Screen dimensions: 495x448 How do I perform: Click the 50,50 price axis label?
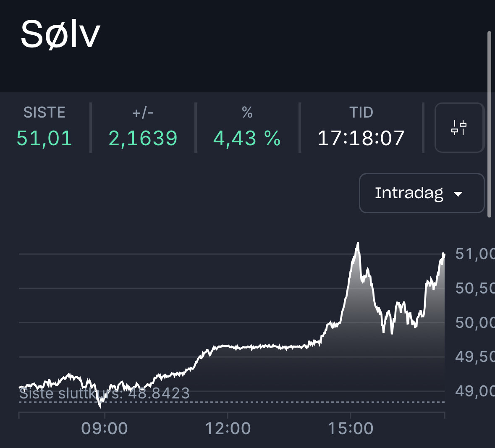pyautogui.click(x=474, y=288)
